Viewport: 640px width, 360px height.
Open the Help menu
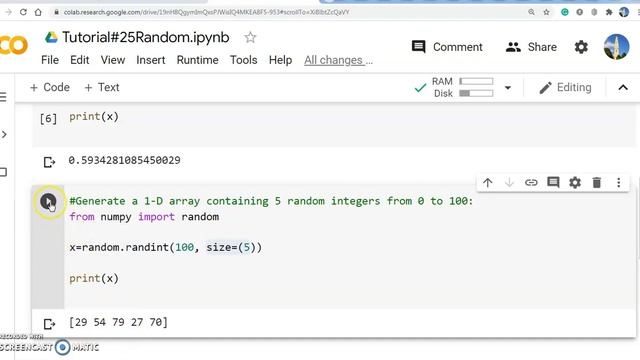(x=280, y=60)
